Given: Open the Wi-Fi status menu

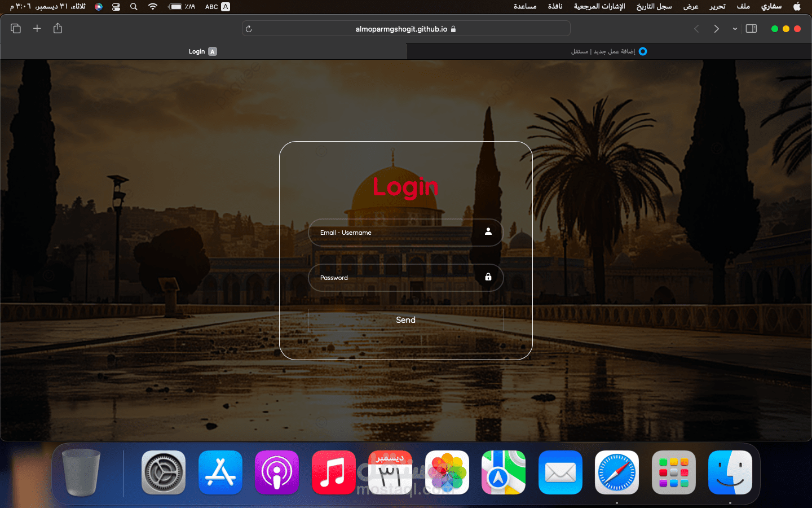Looking at the screenshot, I should click(153, 7).
